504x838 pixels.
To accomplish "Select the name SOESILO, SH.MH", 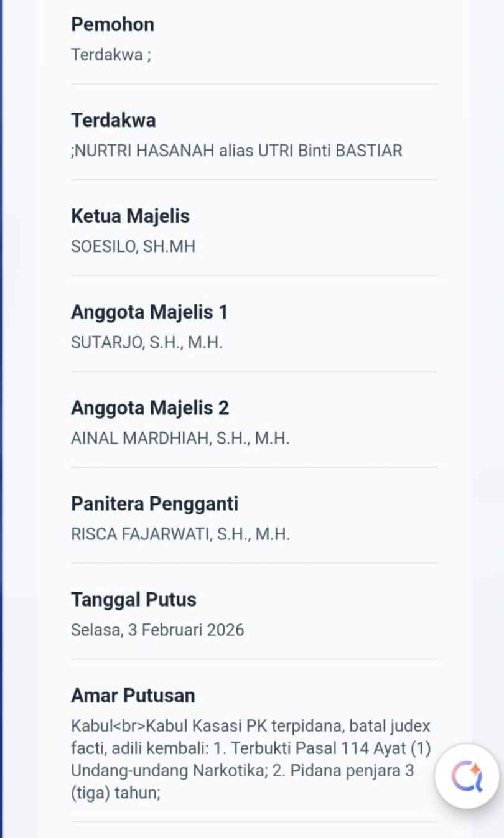I will point(133,246).
